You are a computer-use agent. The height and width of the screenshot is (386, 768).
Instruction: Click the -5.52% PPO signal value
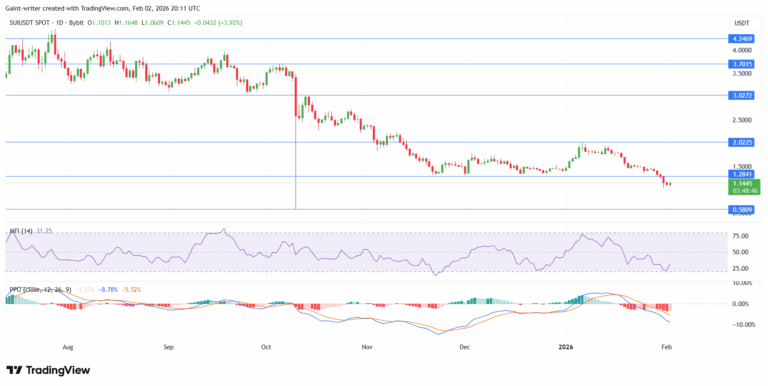[x=132, y=290]
